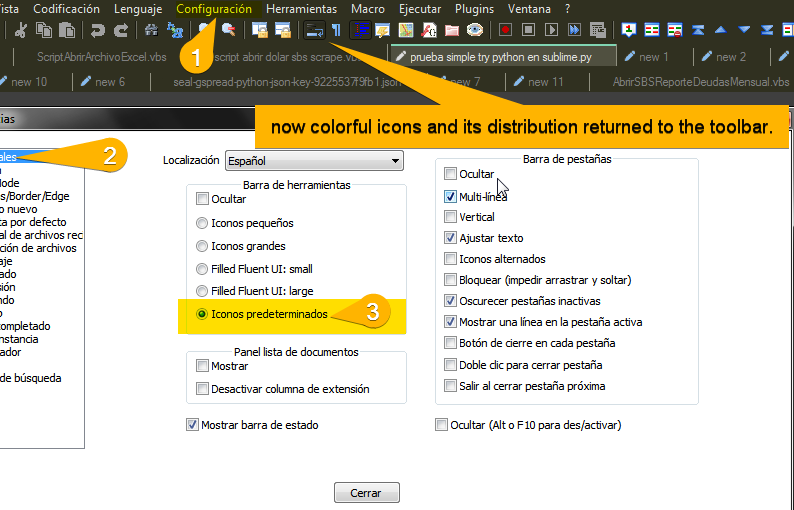This screenshot has width=794, height=510.
Task: Open the Plugins menu
Action: [x=474, y=9]
